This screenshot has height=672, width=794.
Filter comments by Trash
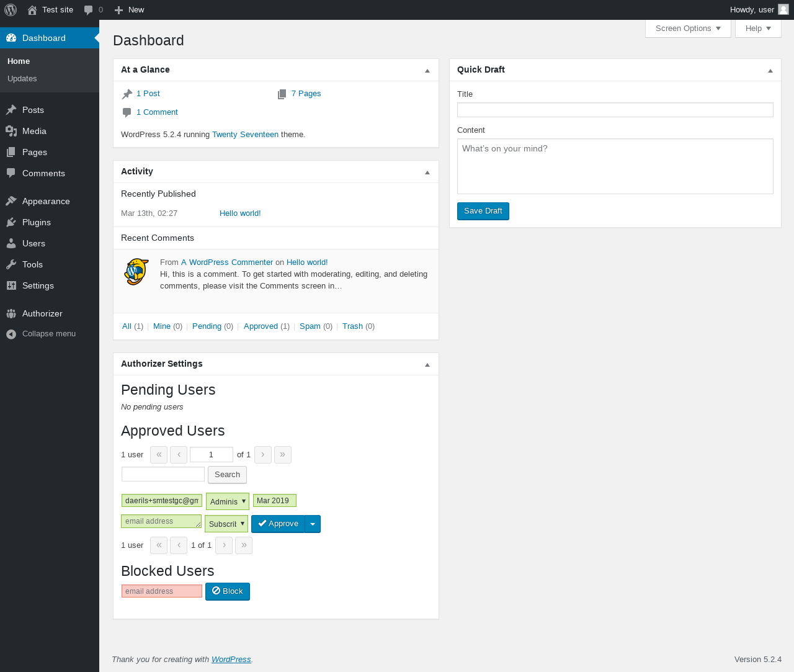click(x=352, y=326)
